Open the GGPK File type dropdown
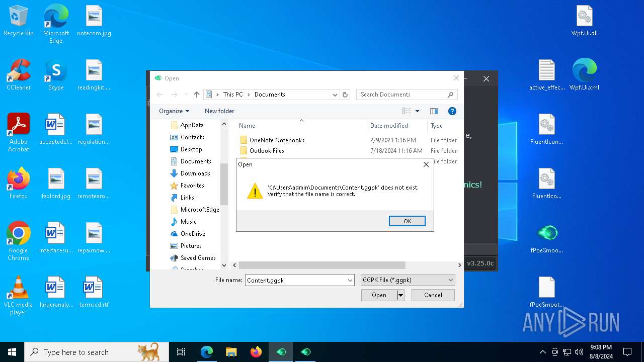This screenshot has height=362, width=644. (408, 280)
